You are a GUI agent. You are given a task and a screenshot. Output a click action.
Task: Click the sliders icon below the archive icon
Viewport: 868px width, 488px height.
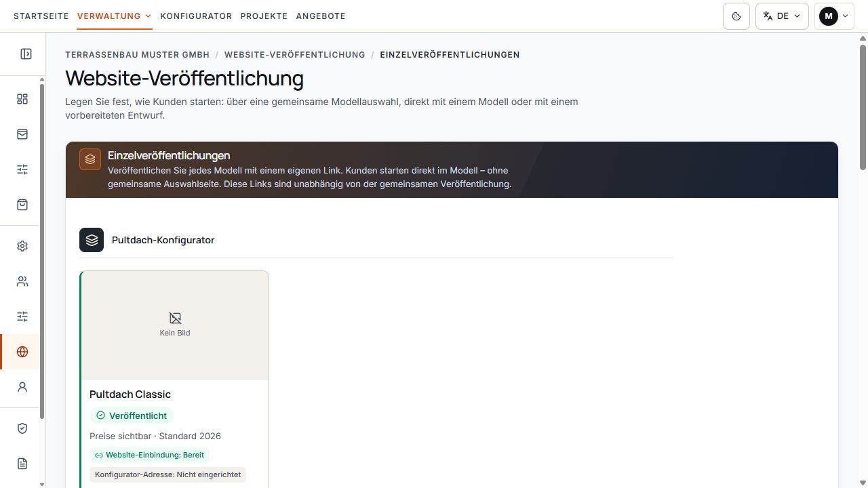click(x=22, y=169)
